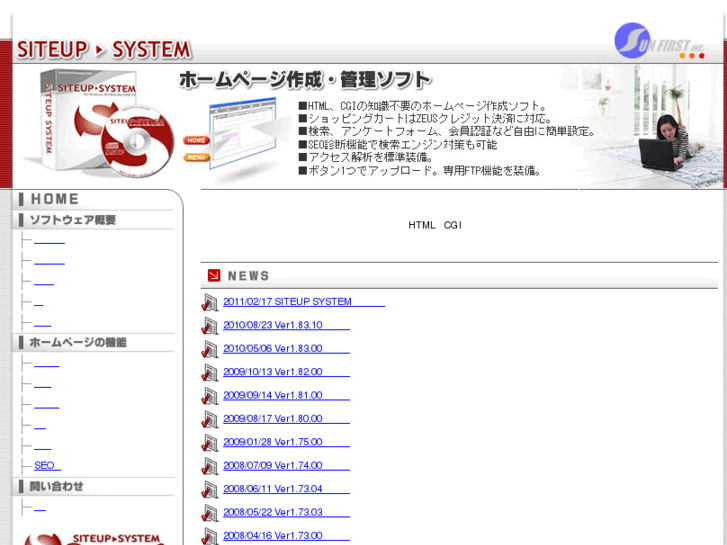The image size is (727, 545).
Task: Click the document icon beside 2011/02/17 news
Action: 210,302
